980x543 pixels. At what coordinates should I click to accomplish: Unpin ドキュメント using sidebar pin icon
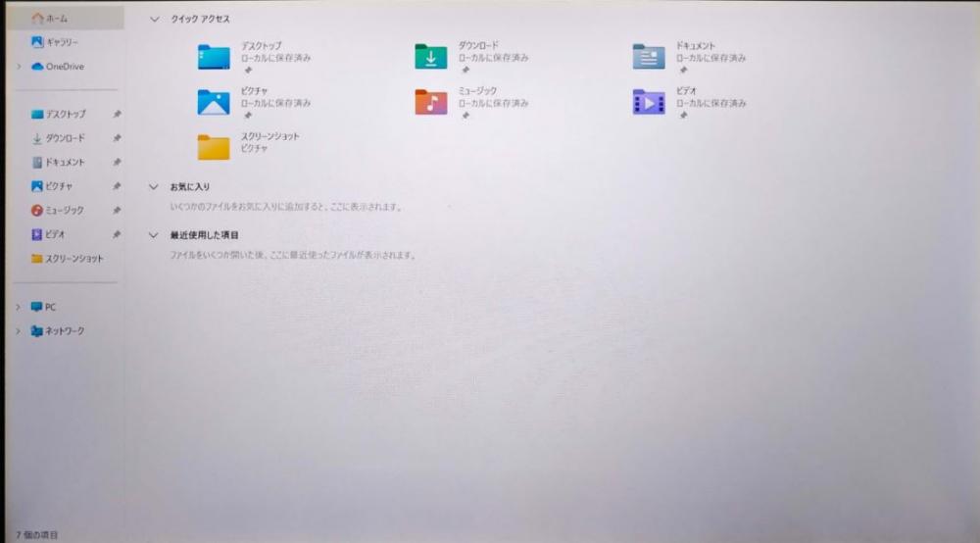click(117, 163)
